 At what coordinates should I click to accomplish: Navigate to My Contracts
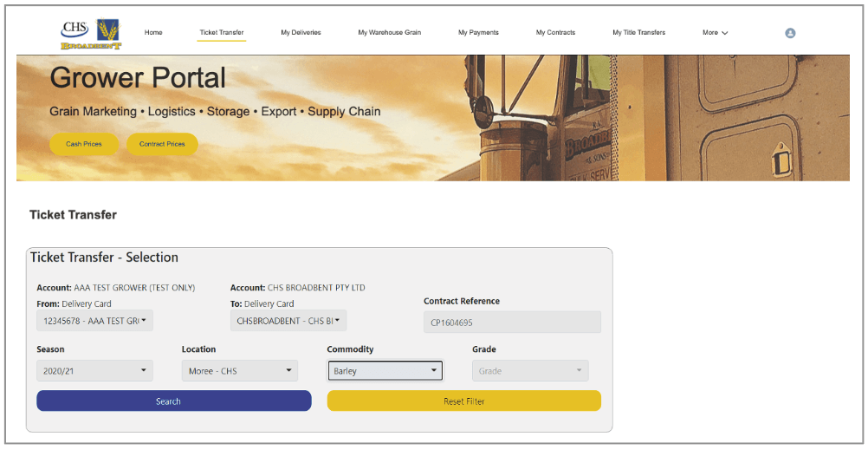pos(555,33)
